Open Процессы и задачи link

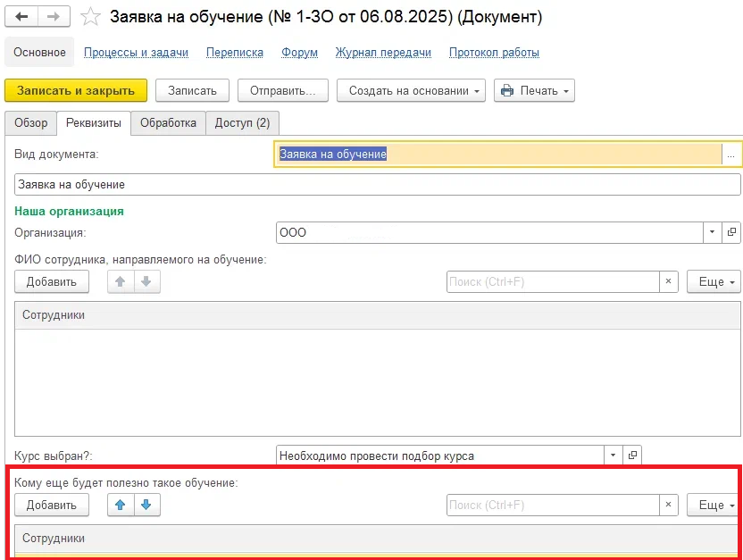pos(136,52)
